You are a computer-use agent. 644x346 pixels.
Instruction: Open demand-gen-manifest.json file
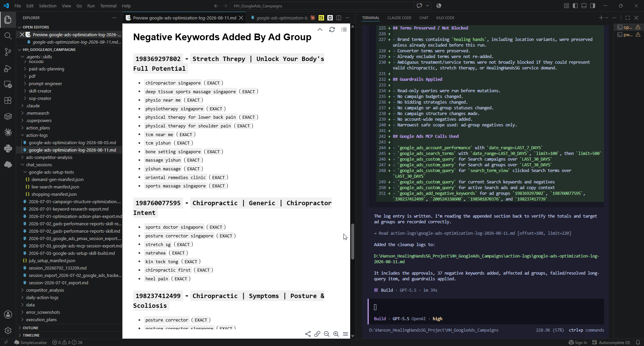(57, 179)
